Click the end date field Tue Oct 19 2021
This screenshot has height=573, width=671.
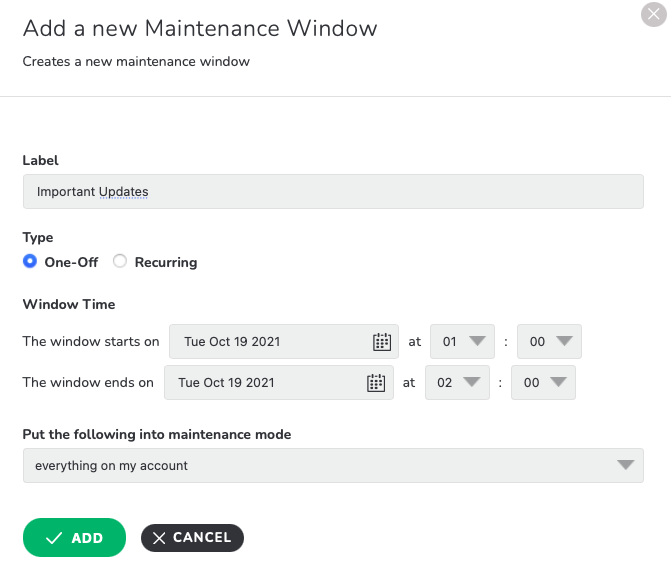click(279, 383)
